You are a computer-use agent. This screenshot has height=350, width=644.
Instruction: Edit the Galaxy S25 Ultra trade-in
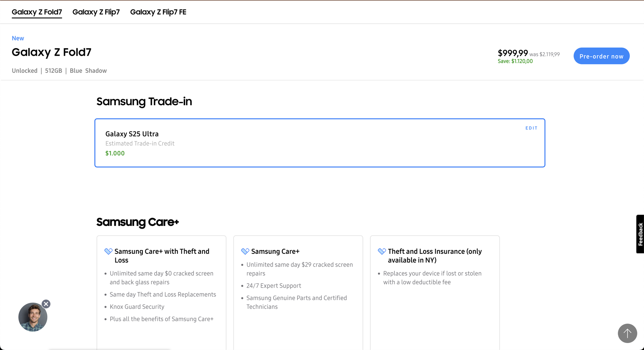531,128
